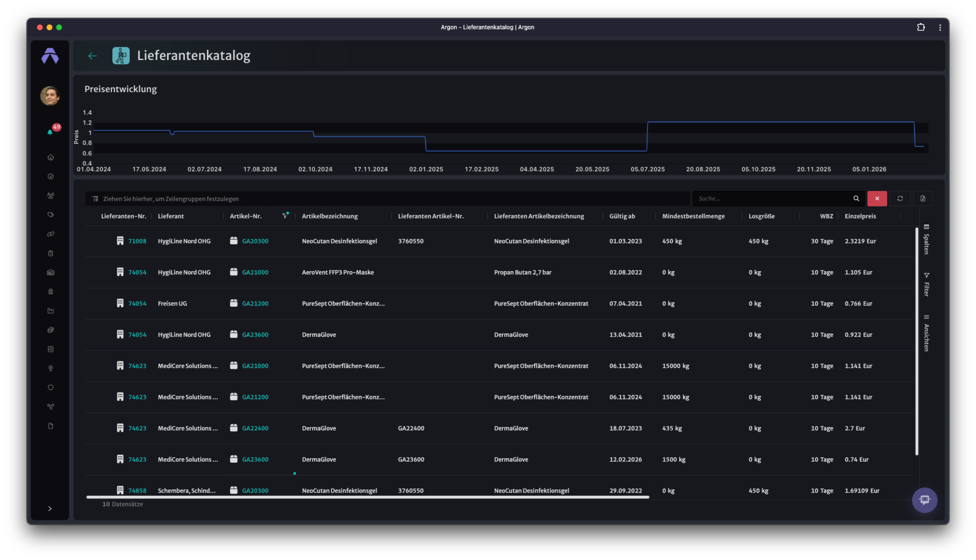Open the Artikel-Nr. column filter icon

click(285, 216)
